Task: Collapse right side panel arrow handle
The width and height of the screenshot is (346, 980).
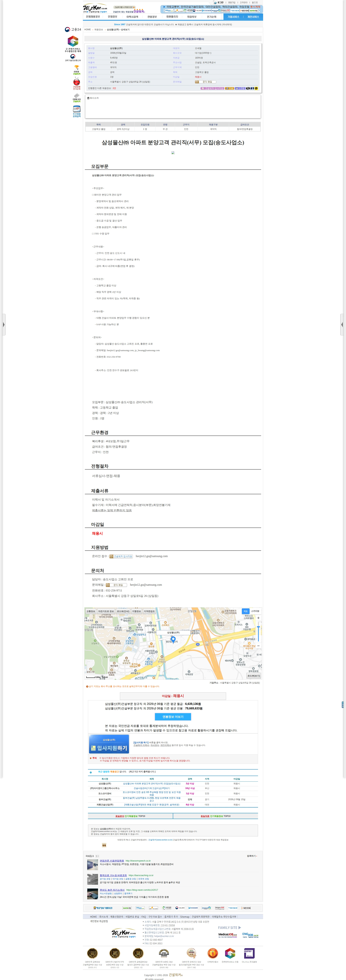Action: [x=342, y=324]
